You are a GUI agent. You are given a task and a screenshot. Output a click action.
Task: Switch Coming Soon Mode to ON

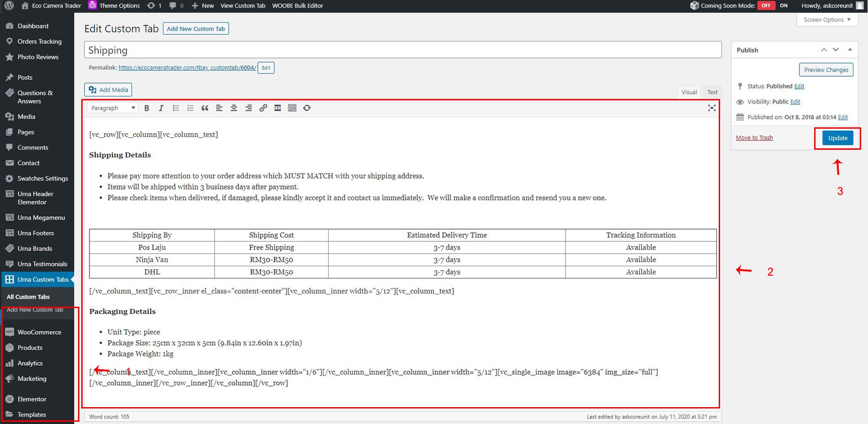click(784, 5)
